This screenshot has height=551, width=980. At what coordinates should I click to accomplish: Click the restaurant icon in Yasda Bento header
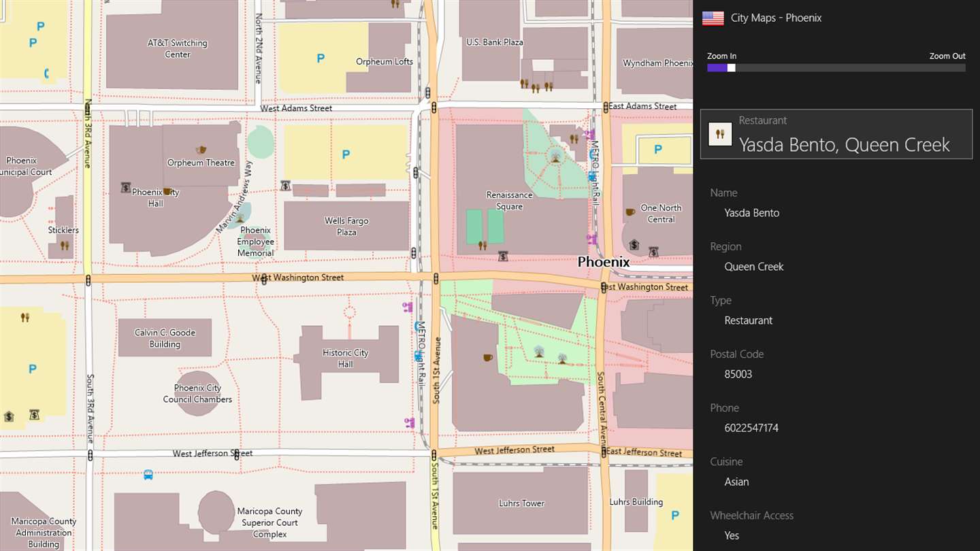[720, 134]
